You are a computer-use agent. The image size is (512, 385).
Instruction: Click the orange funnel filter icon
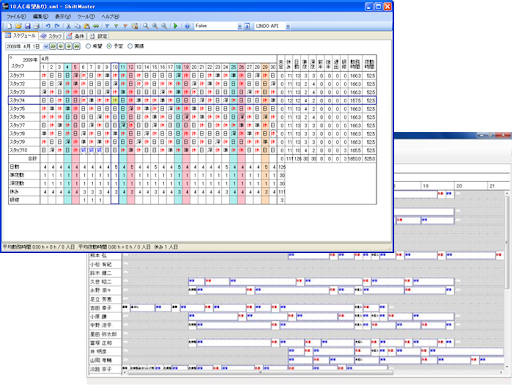click(x=125, y=26)
